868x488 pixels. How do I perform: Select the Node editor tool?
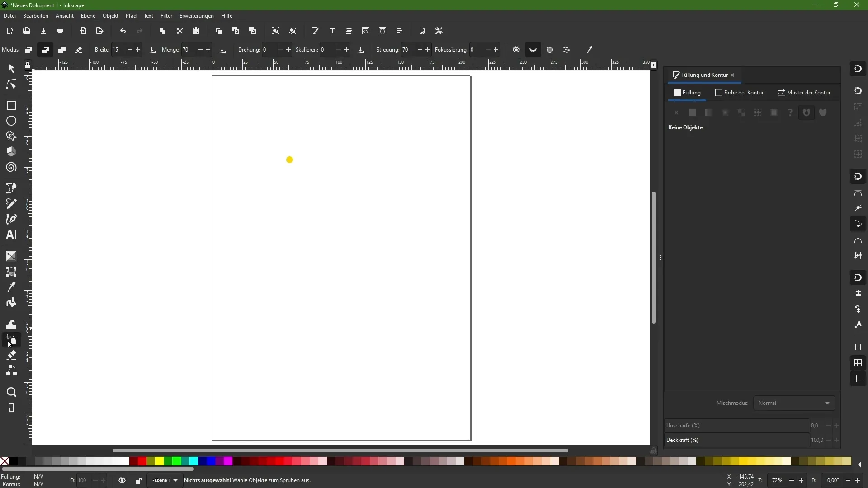[x=11, y=84]
